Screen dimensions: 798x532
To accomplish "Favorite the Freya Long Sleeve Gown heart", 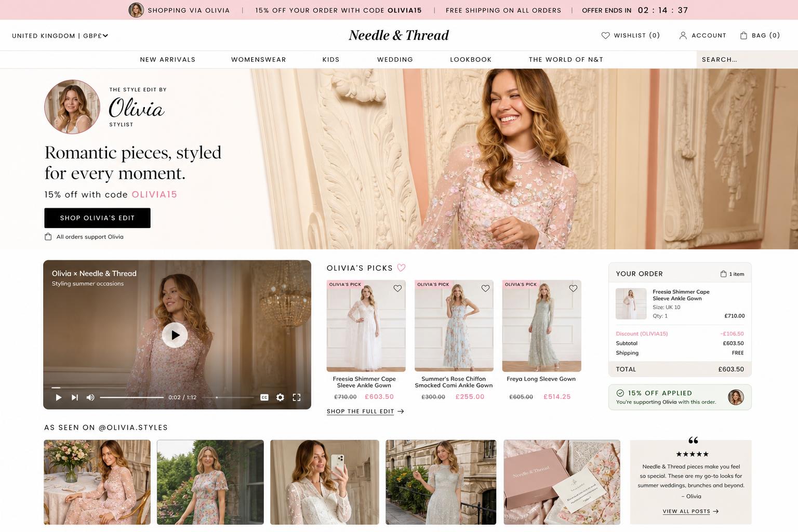I will point(573,288).
